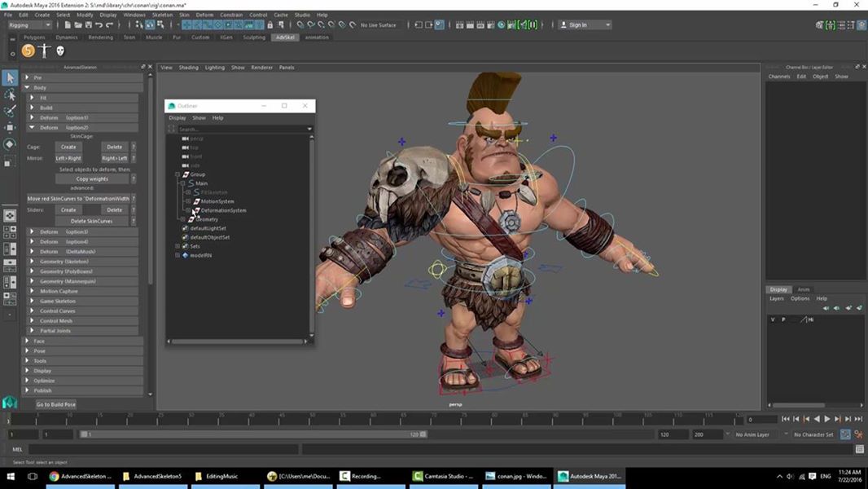Click the four-pane layout icon in toolbox
The image size is (868, 489).
coord(10,232)
